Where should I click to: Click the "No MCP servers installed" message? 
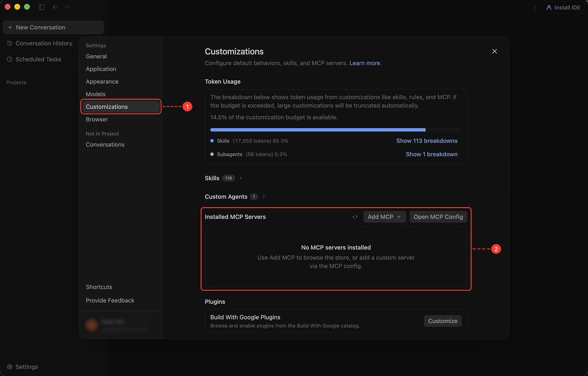point(336,247)
